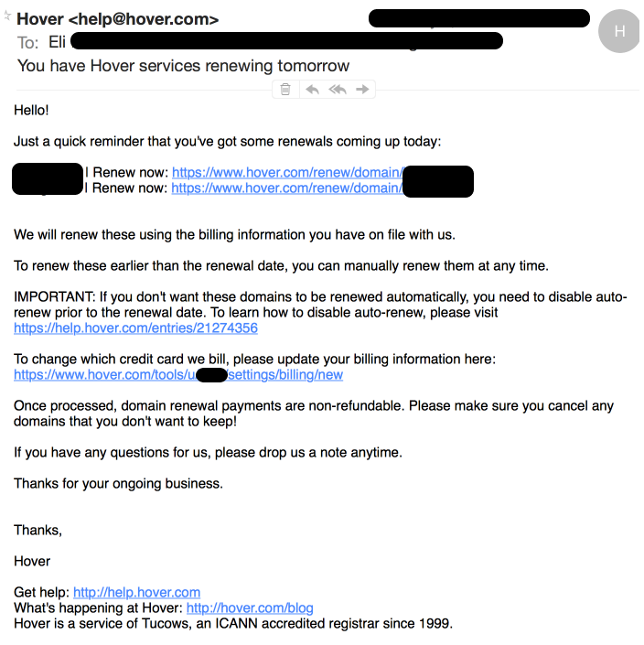Click the forward arrow icon
The image size is (644, 645).
tap(362, 90)
